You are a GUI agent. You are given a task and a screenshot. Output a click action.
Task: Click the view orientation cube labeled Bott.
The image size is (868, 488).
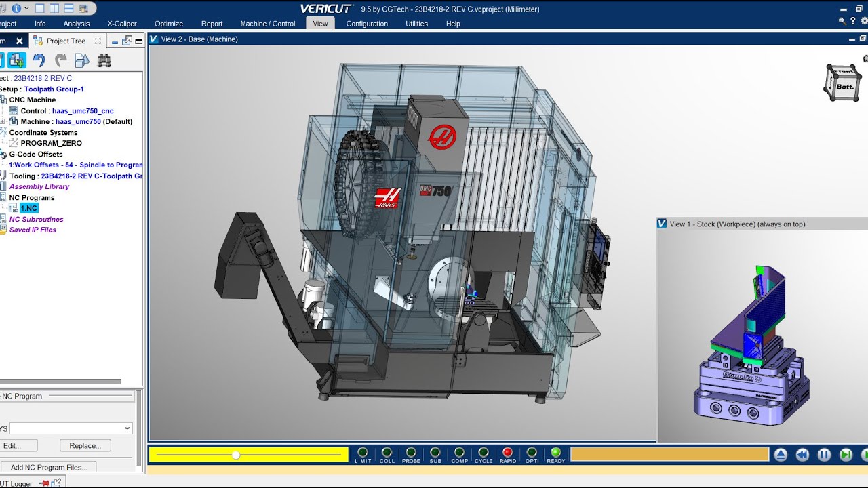(x=842, y=83)
